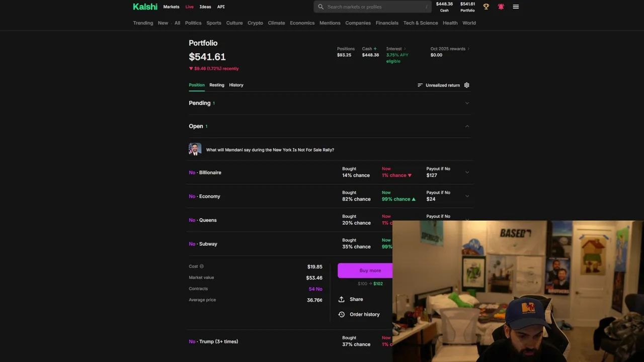Click the Kalshi logo
The height and width of the screenshot is (362, 644).
click(145, 7)
